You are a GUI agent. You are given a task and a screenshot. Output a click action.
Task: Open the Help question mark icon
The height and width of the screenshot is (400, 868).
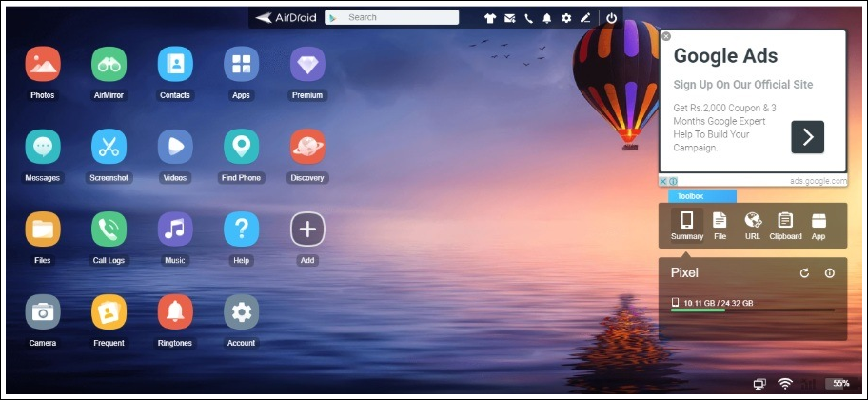click(x=242, y=229)
